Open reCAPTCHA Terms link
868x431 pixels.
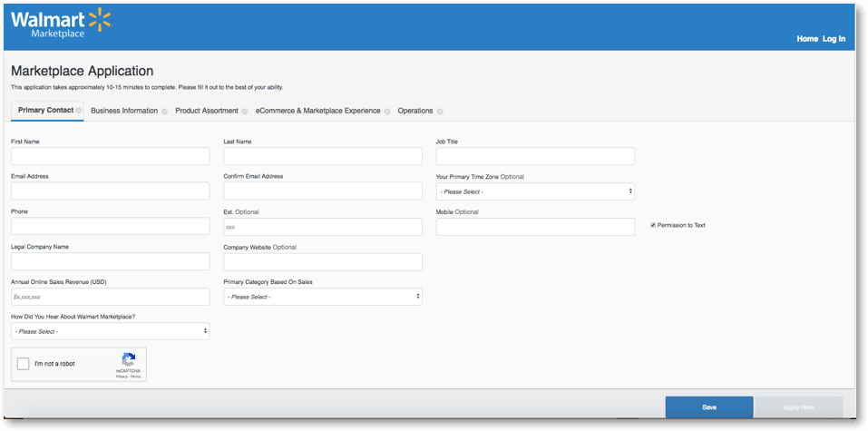click(135, 377)
